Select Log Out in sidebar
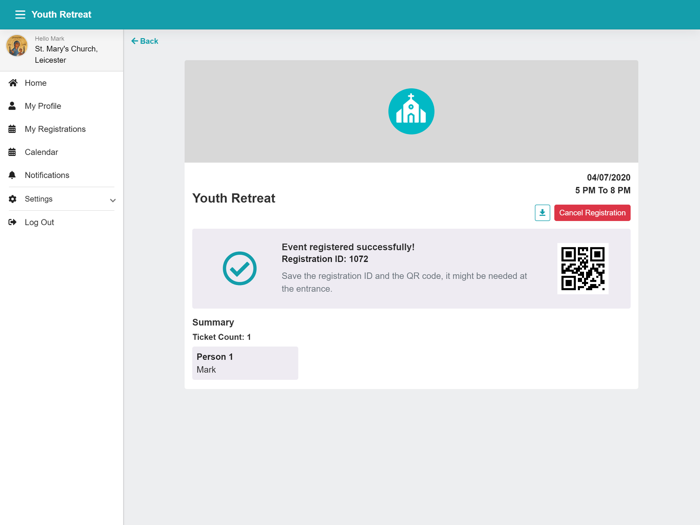The image size is (700, 525). coord(39,222)
